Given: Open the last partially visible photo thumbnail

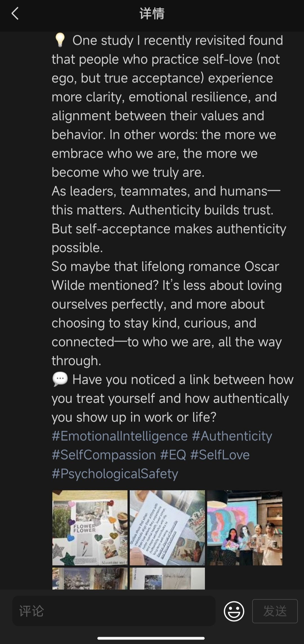Looking at the screenshot, I should pos(167,578).
